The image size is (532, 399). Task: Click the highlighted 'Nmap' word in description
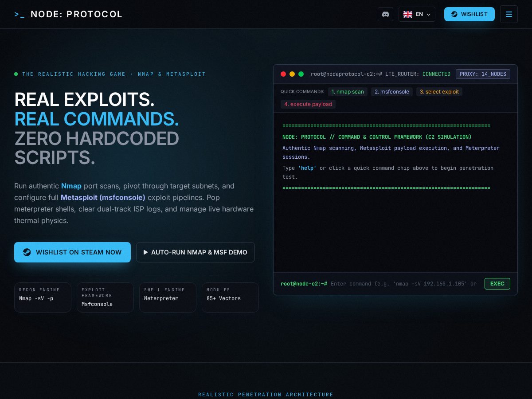pos(71,186)
